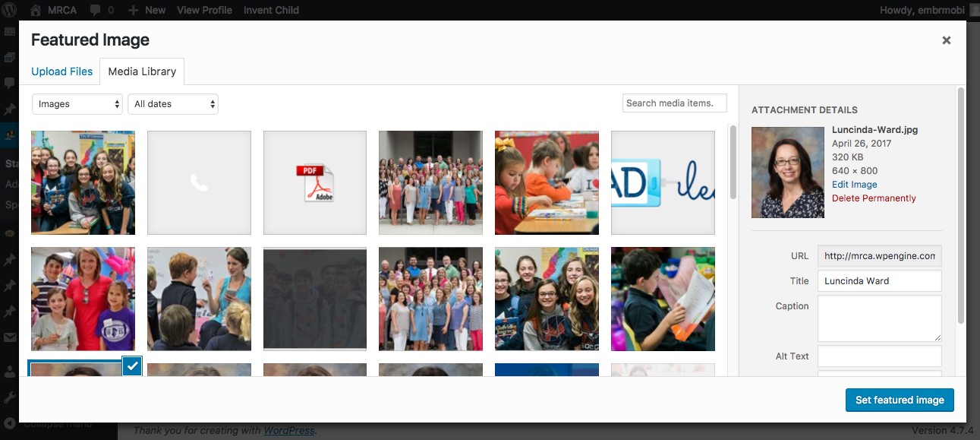This screenshot has height=440, width=980.
Task: Open the mail envelope icon in sidebar
Action: coord(10,337)
